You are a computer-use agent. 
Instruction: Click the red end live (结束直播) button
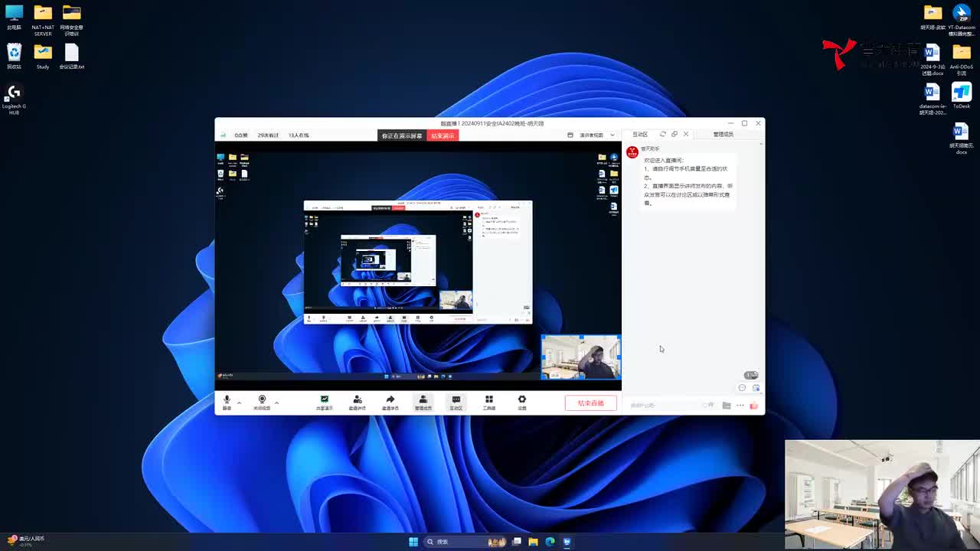(x=590, y=403)
